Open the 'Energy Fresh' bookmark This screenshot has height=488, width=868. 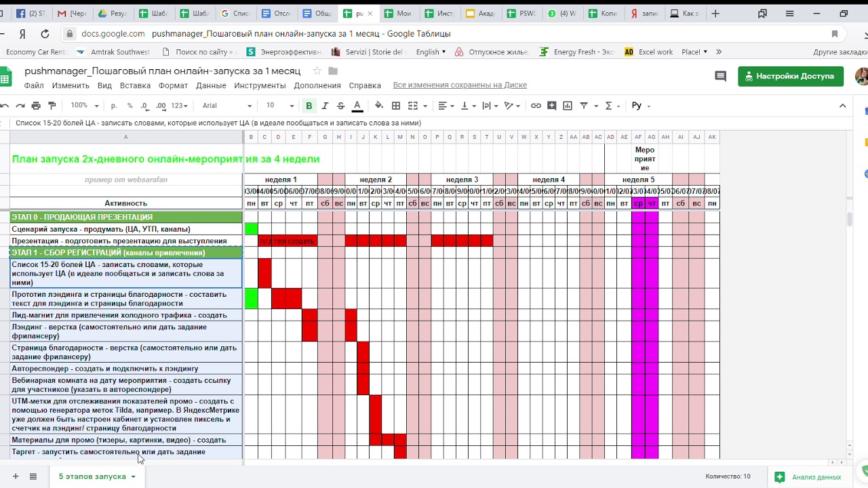(577, 52)
